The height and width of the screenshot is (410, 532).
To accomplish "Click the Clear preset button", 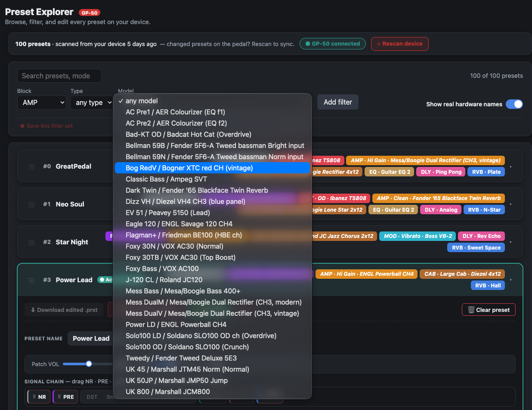I will (489, 310).
